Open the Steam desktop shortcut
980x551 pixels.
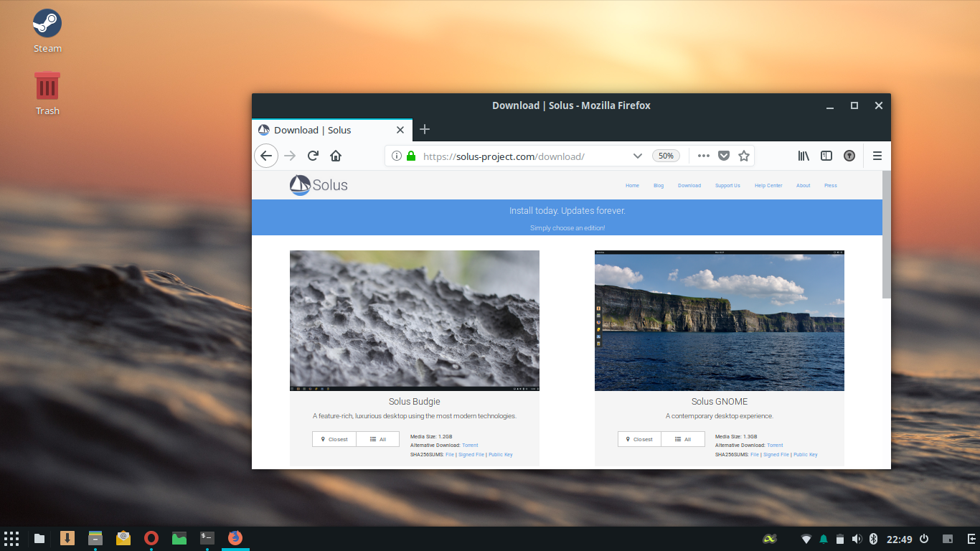pyautogui.click(x=47, y=31)
